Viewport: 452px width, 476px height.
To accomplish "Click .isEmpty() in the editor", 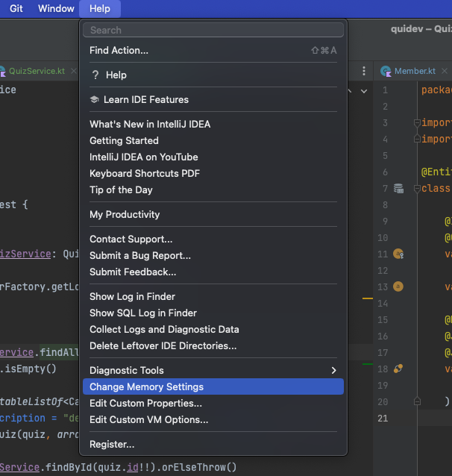I will click(x=28, y=369).
